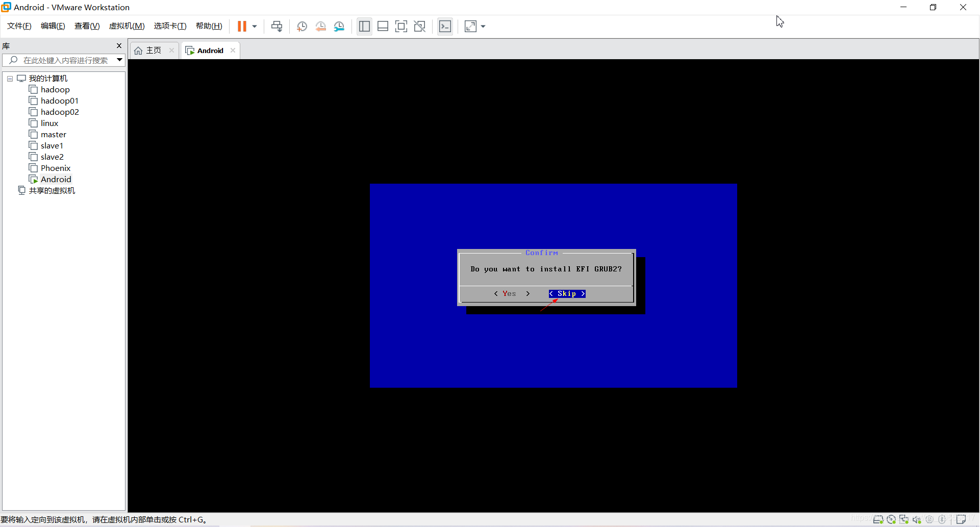980x527 pixels.
Task: Pause the running virtual machine
Action: 242,26
